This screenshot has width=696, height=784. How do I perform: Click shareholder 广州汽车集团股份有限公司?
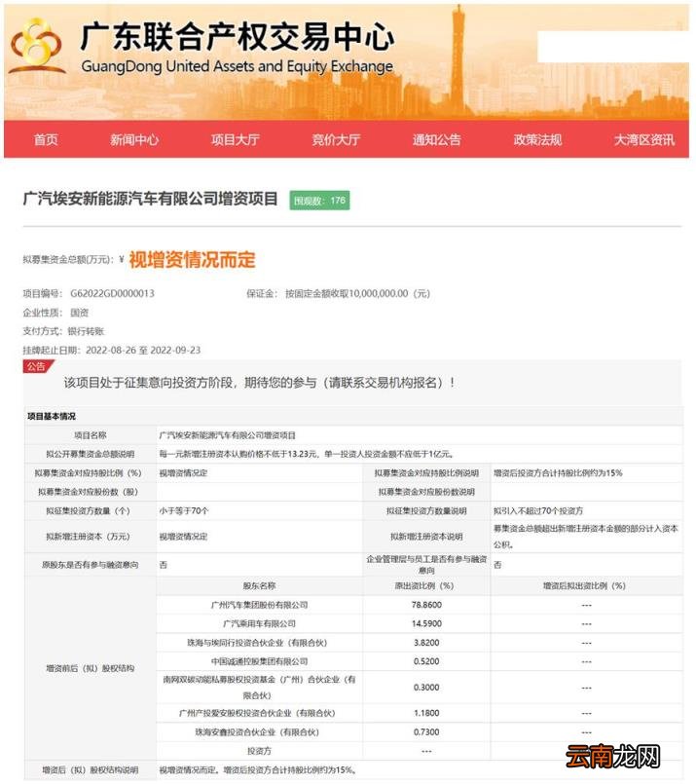tap(259, 605)
